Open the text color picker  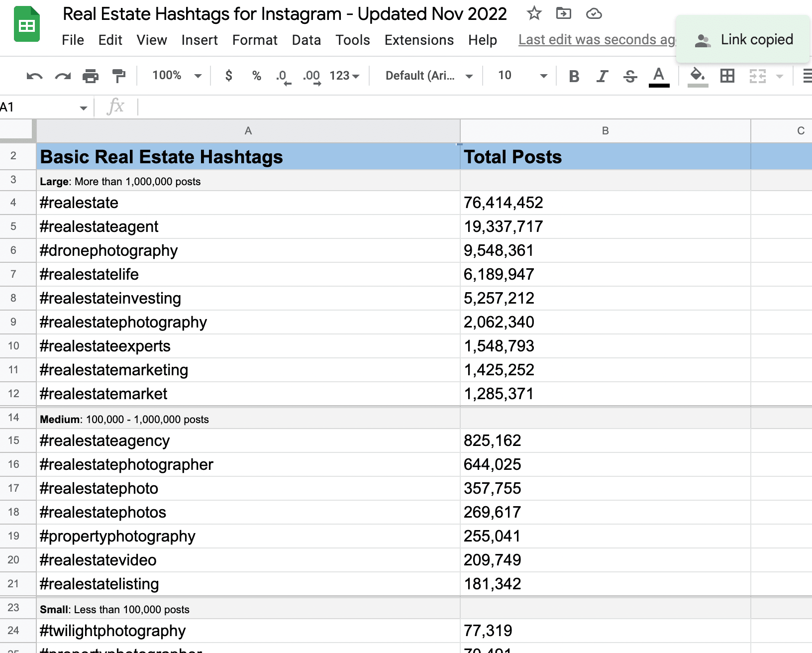coord(659,76)
